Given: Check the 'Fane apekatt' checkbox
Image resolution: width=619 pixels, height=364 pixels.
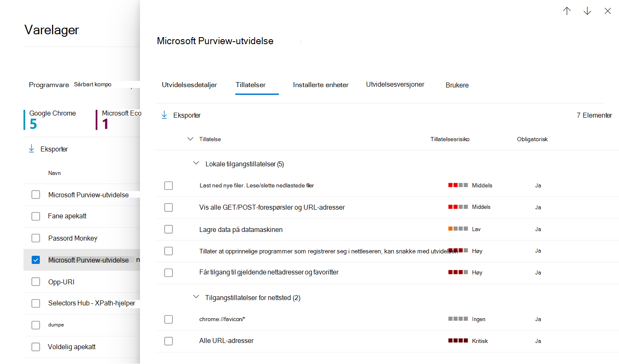Looking at the screenshot, I should click(x=36, y=216).
